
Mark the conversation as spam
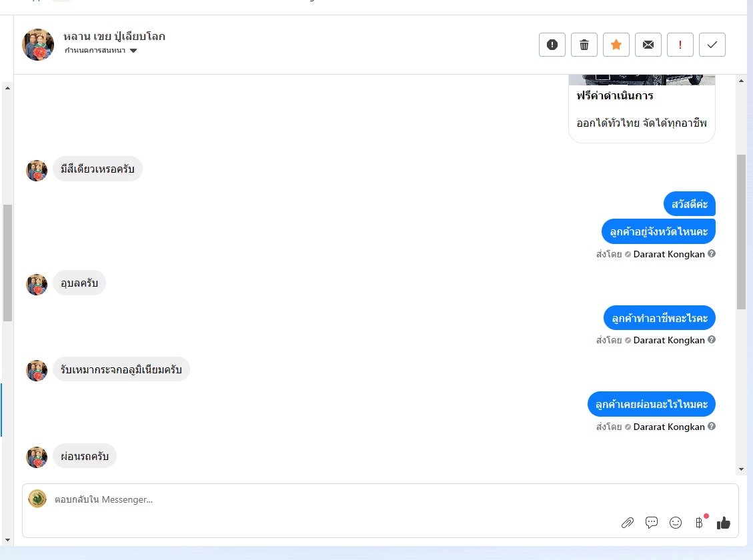coord(552,45)
